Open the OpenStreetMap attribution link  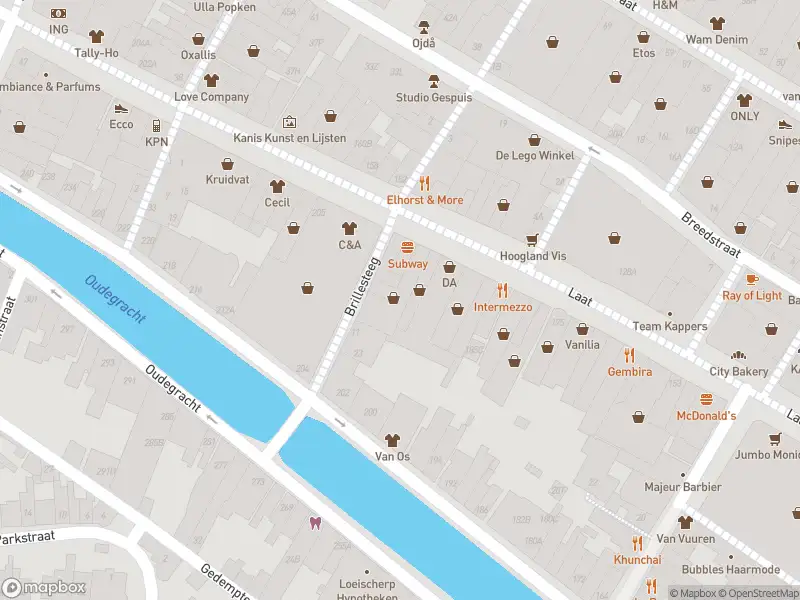[766, 593]
